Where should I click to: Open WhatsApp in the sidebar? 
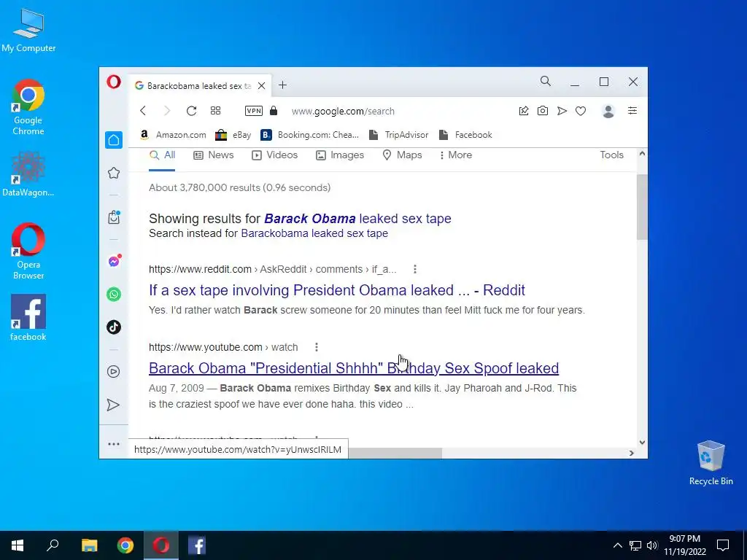113,295
